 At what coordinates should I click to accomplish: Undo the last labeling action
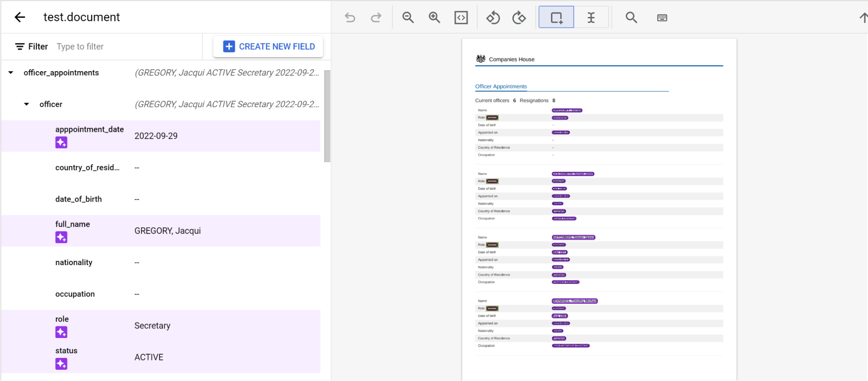(x=350, y=18)
